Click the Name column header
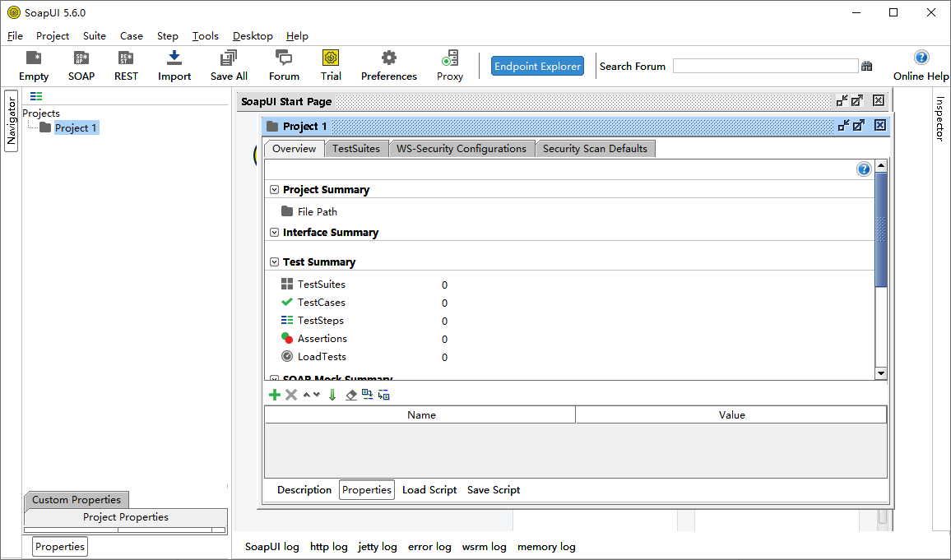The height and width of the screenshot is (560, 951). coord(420,414)
